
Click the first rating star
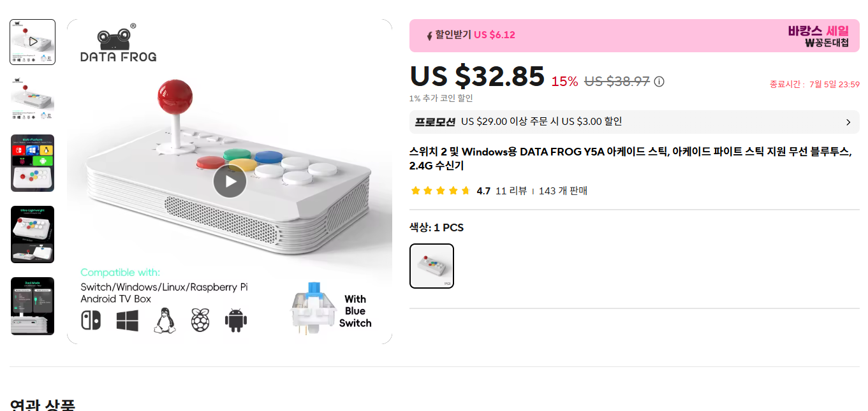click(415, 190)
